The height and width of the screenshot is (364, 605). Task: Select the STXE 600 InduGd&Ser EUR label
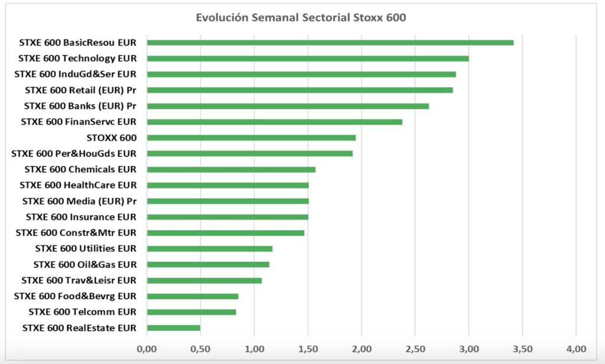point(75,74)
